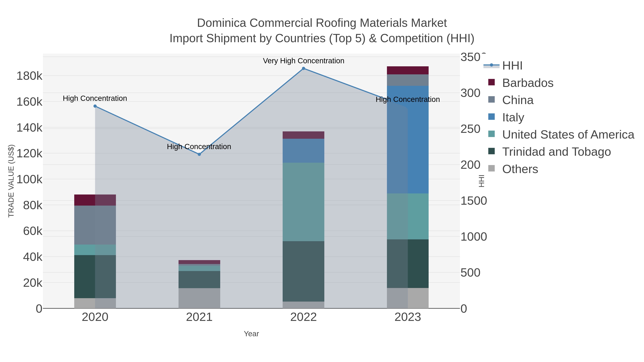
Task: Click United States segment in 2022 bar
Action: tap(304, 202)
